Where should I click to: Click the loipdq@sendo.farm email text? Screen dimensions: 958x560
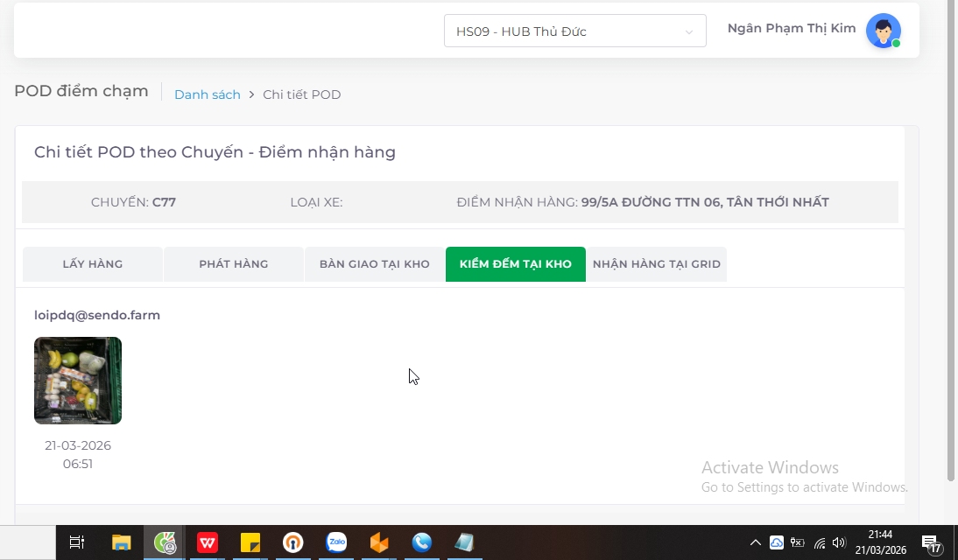(97, 315)
